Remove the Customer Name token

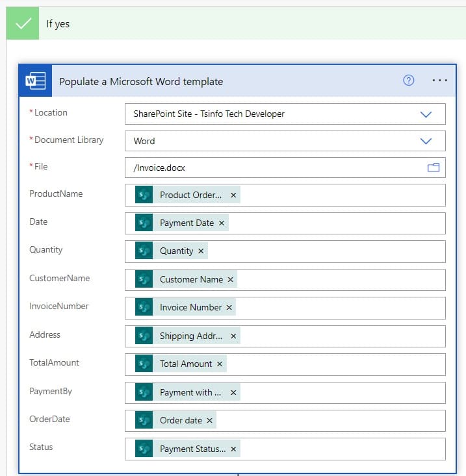[x=231, y=280]
